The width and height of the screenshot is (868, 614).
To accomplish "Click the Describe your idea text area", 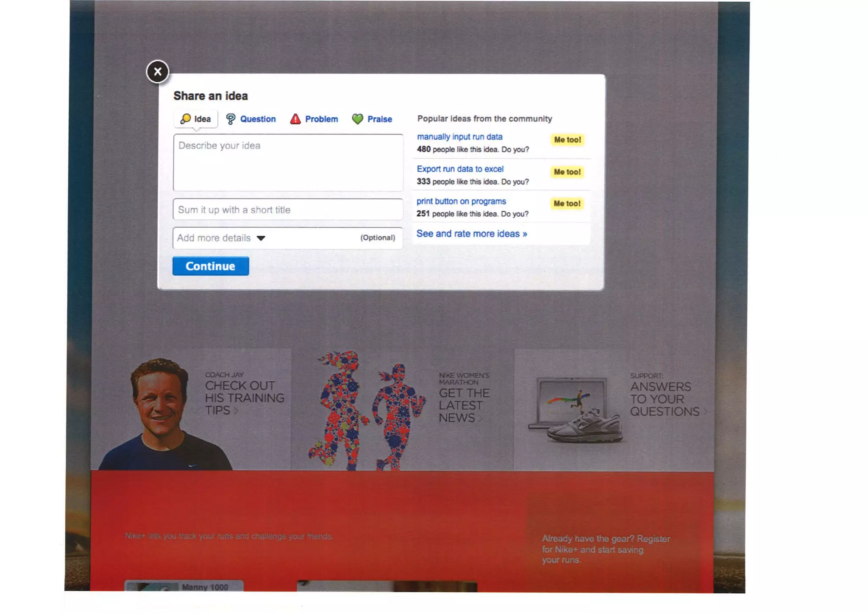I will 288,163.
